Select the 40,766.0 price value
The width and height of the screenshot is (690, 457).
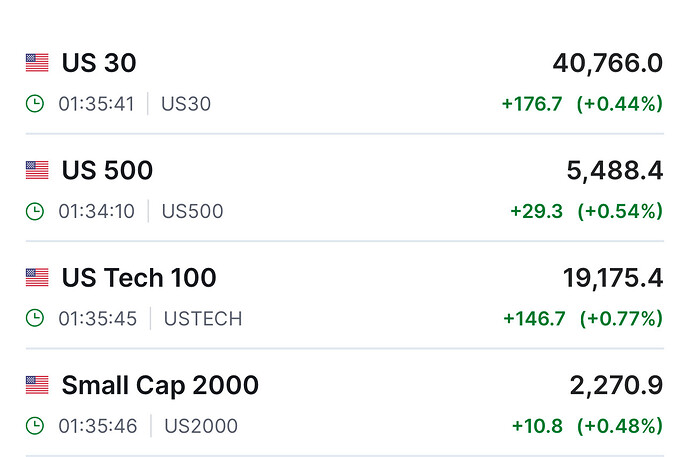tap(607, 63)
